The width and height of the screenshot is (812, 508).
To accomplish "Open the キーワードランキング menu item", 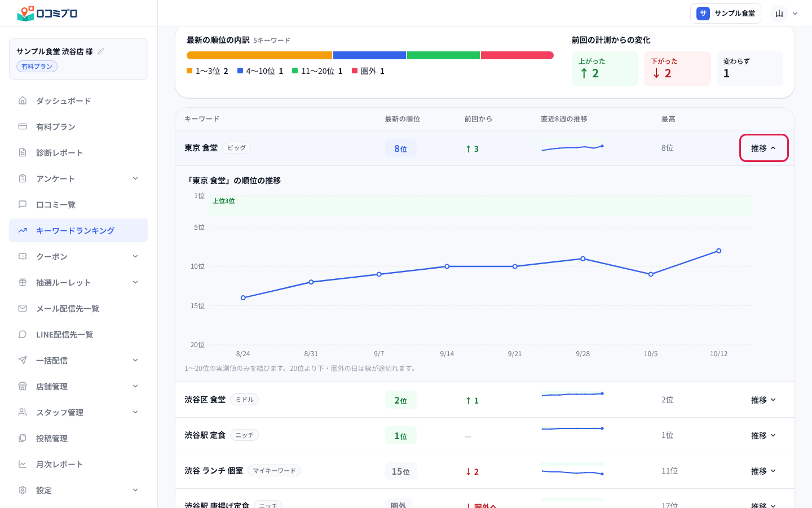I will click(x=78, y=230).
